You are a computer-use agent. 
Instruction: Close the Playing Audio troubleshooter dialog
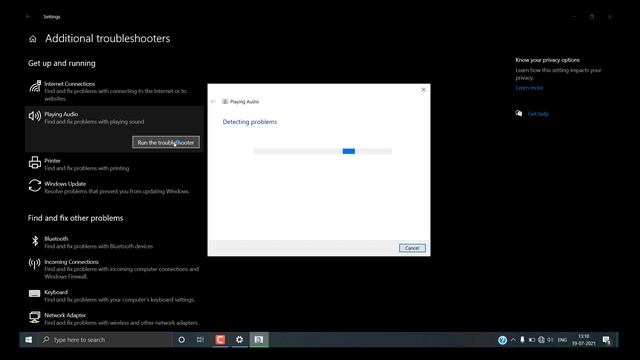pyautogui.click(x=423, y=90)
